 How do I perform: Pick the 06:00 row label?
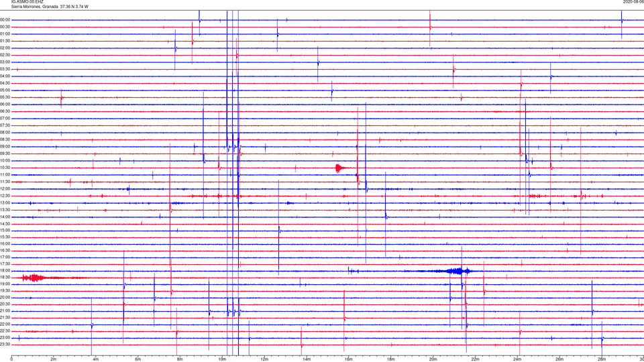pyautogui.click(x=5, y=105)
